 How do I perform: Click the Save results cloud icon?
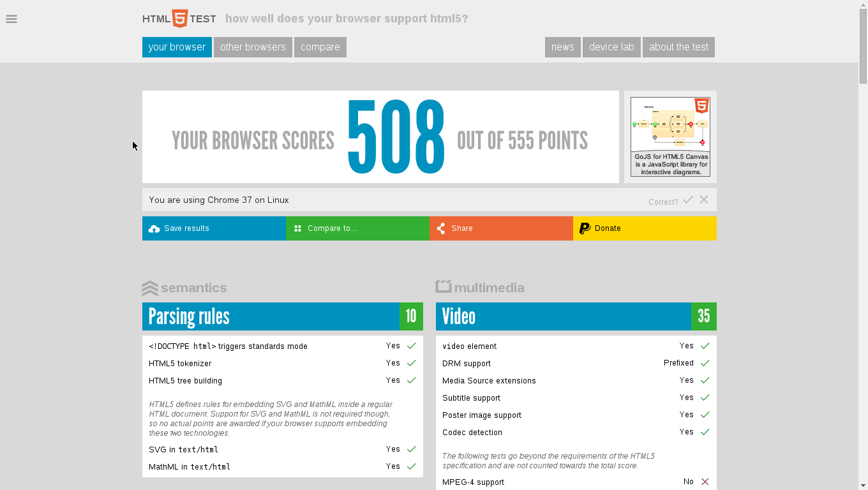point(154,228)
